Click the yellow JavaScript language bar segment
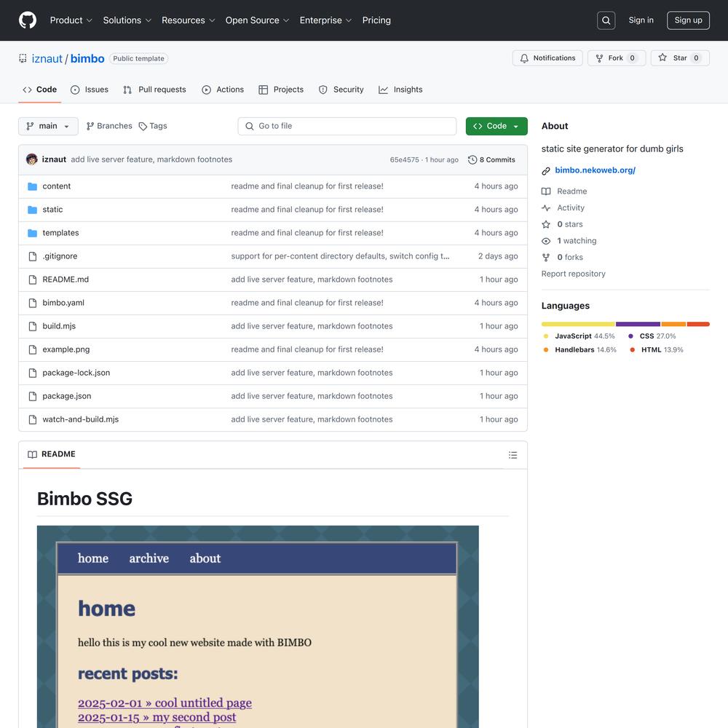 tap(578, 324)
